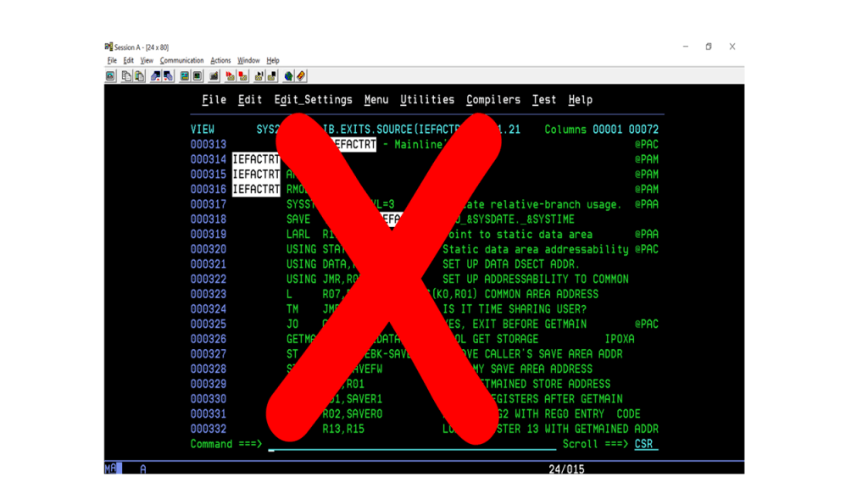Open the Actions menu in menu bar

pos(220,60)
